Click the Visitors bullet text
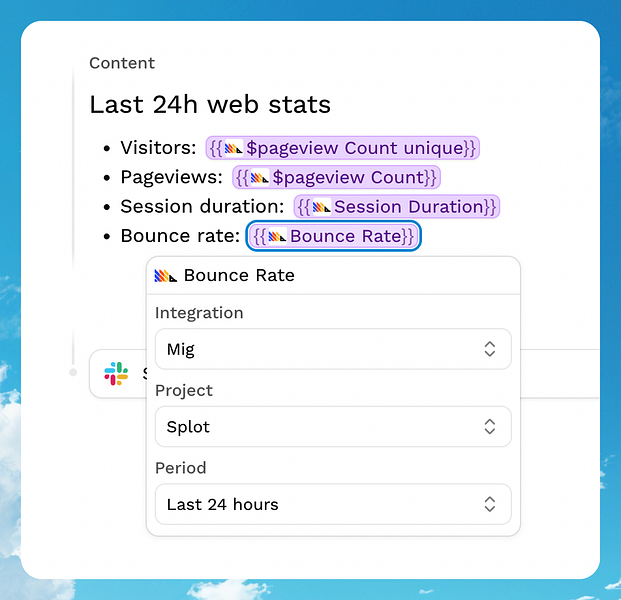 tap(158, 148)
